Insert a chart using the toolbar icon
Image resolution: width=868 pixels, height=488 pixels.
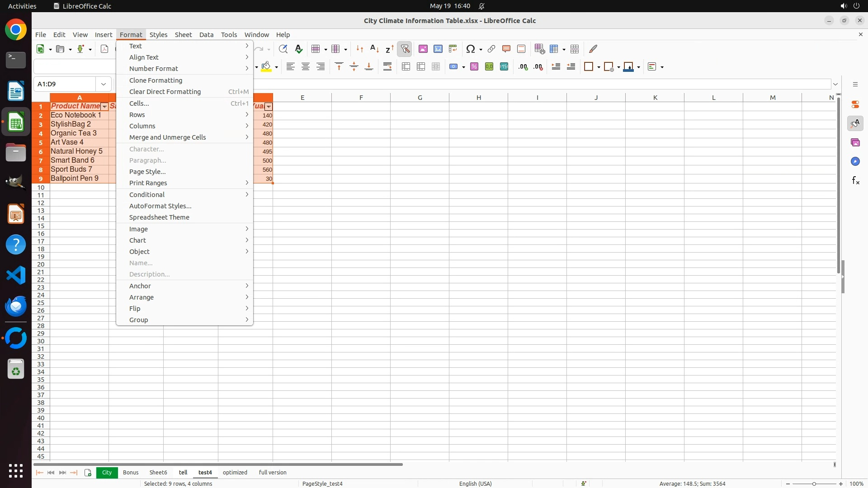click(438, 49)
